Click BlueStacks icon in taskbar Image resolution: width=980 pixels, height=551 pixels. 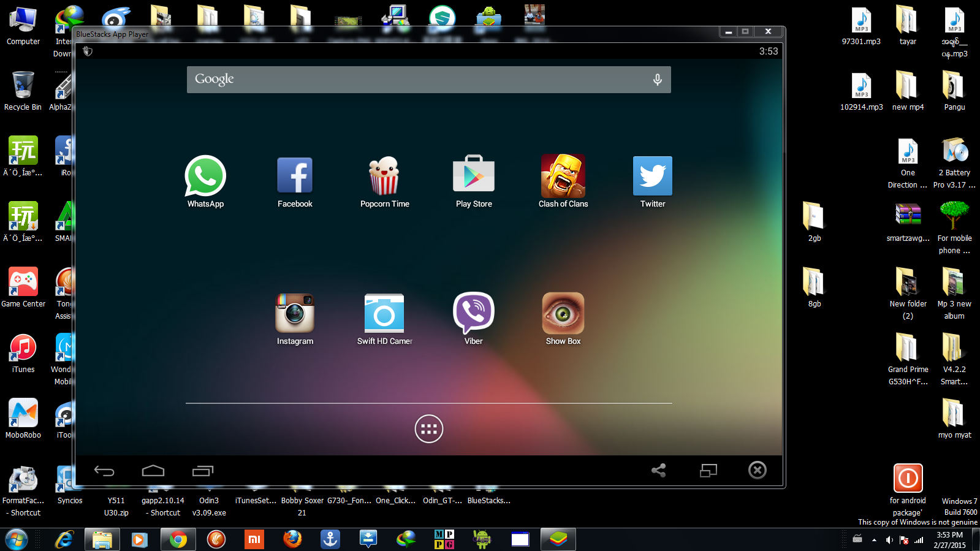(x=558, y=540)
